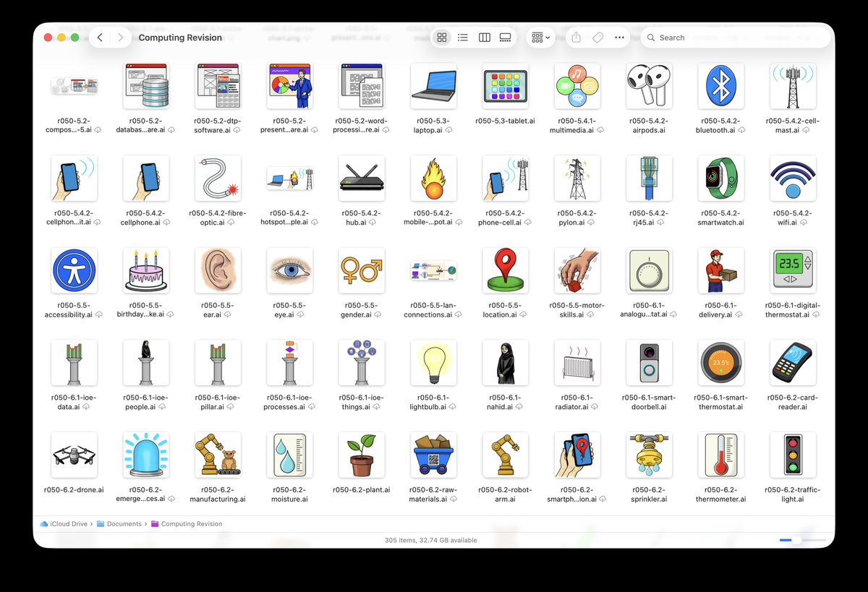
Task: Select the r050-6.2-manufacturing.ai icon
Action: tap(218, 456)
